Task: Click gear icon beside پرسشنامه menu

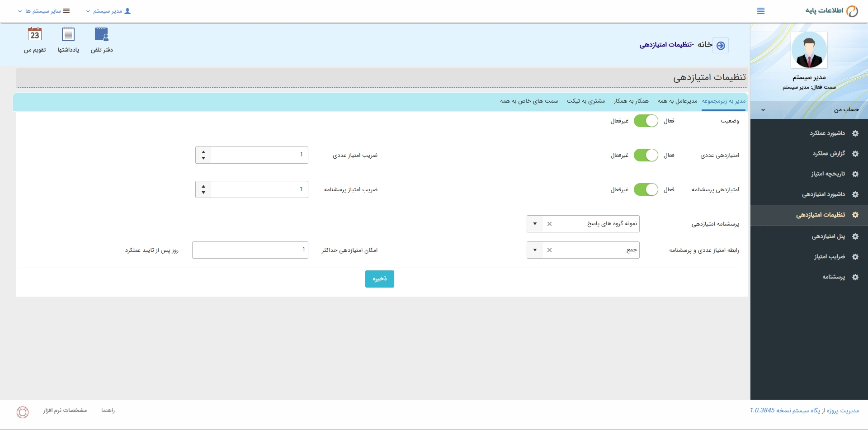Action: 855,277
